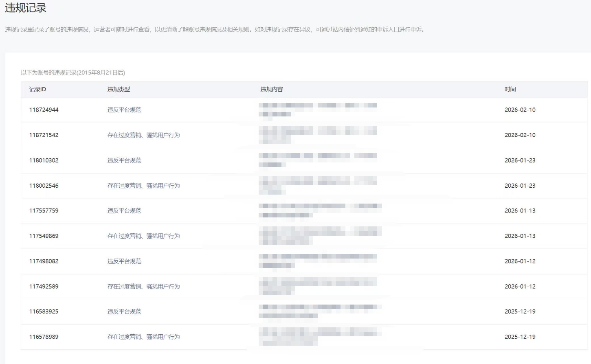Click violation type of record 118721542
This screenshot has width=591, height=364.
(x=143, y=135)
